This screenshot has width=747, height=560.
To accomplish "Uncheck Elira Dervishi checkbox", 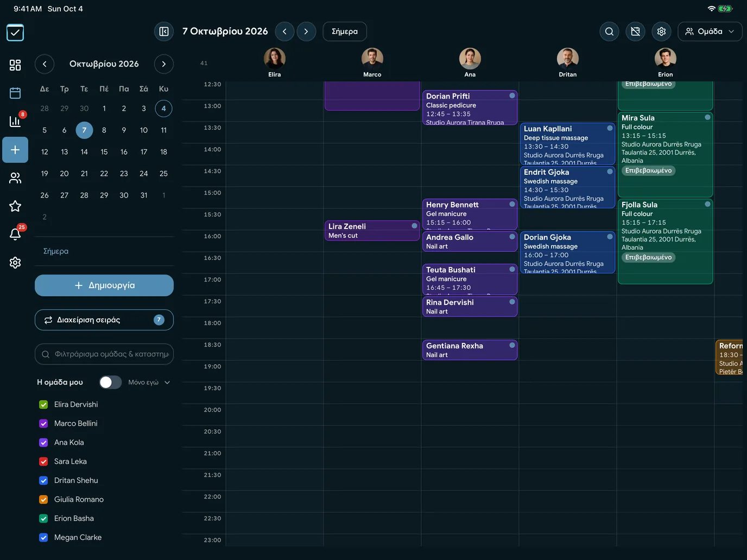I will click(x=43, y=405).
